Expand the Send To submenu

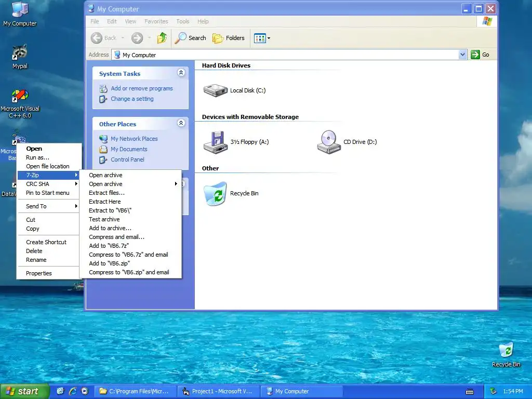click(49, 206)
